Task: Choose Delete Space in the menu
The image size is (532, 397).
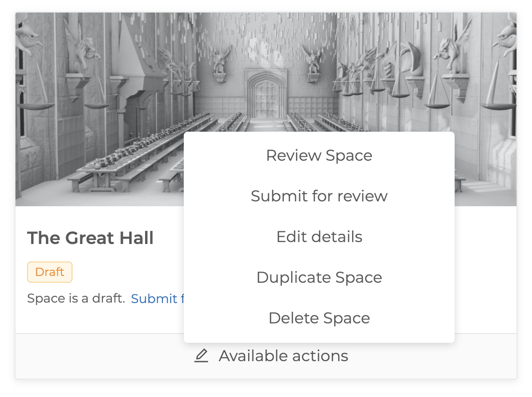Action: [319, 318]
